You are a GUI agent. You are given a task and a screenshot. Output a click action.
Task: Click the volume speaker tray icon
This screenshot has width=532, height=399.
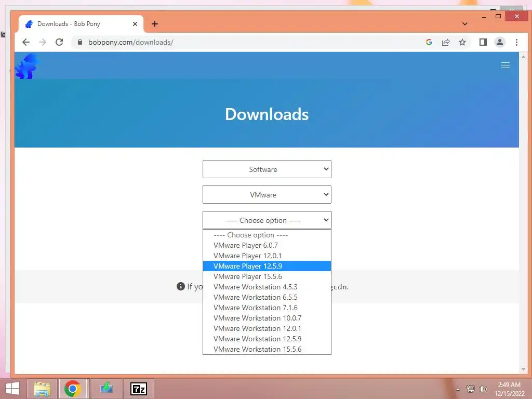tap(483, 389)
